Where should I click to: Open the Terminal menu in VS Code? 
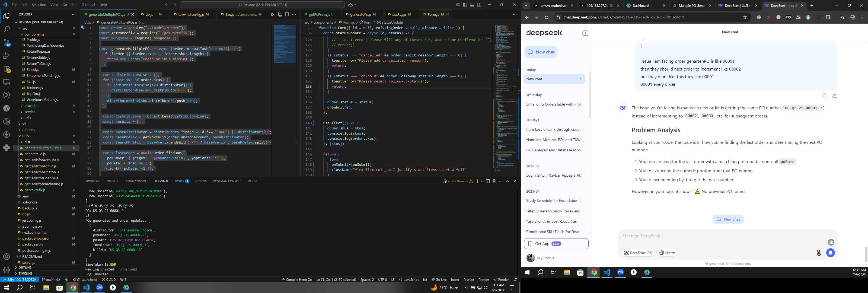click(x=89, y=5)
